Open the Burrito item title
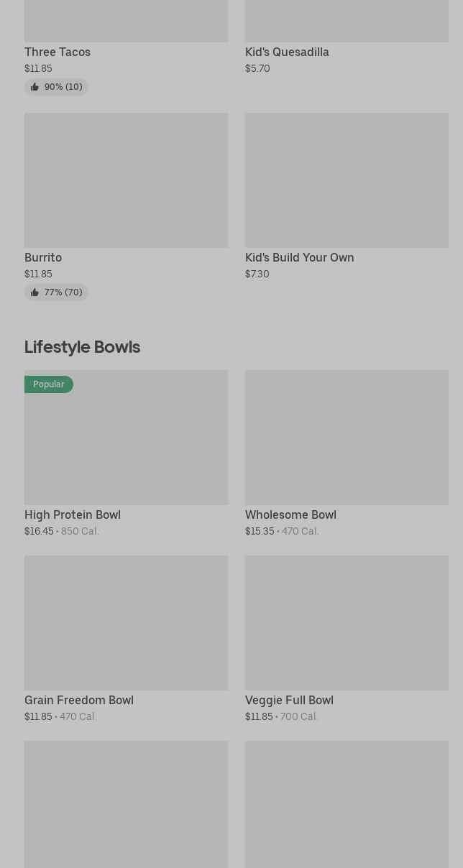The width and height of the screenshot is (463, 868). [x=43, y=258]
